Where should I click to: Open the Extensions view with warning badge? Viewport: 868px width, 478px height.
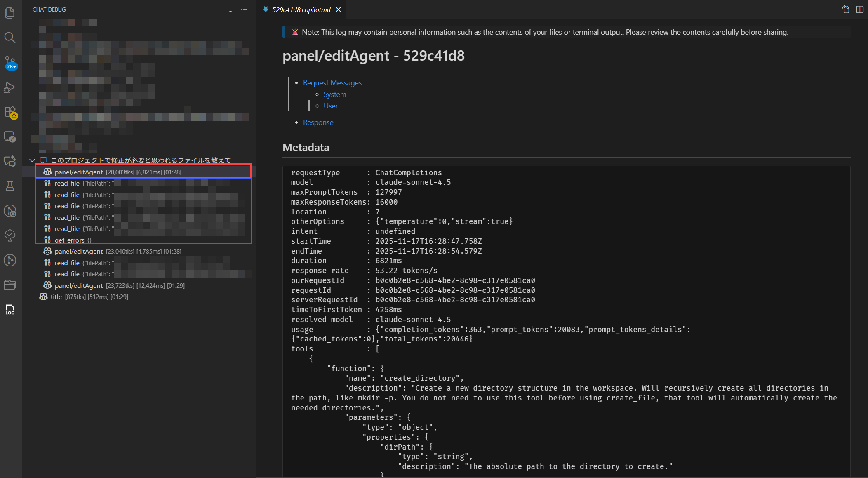pos(10,112)
